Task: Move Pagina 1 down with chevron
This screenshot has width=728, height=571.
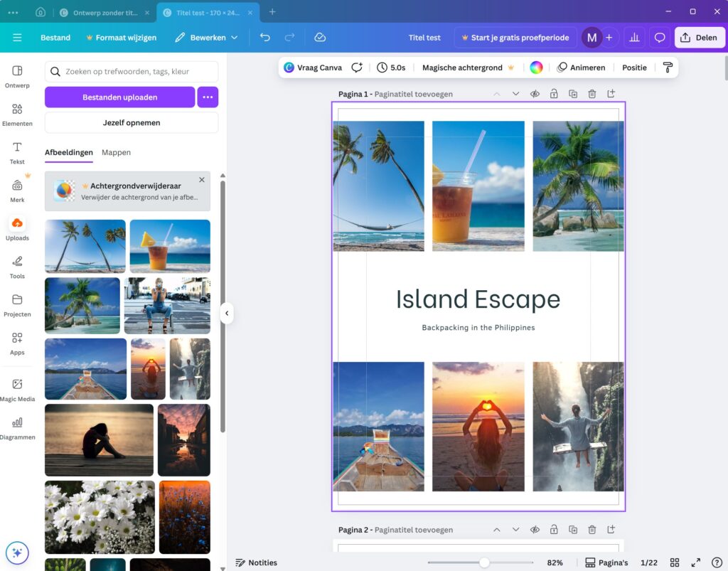Action: tap(515, 94)
